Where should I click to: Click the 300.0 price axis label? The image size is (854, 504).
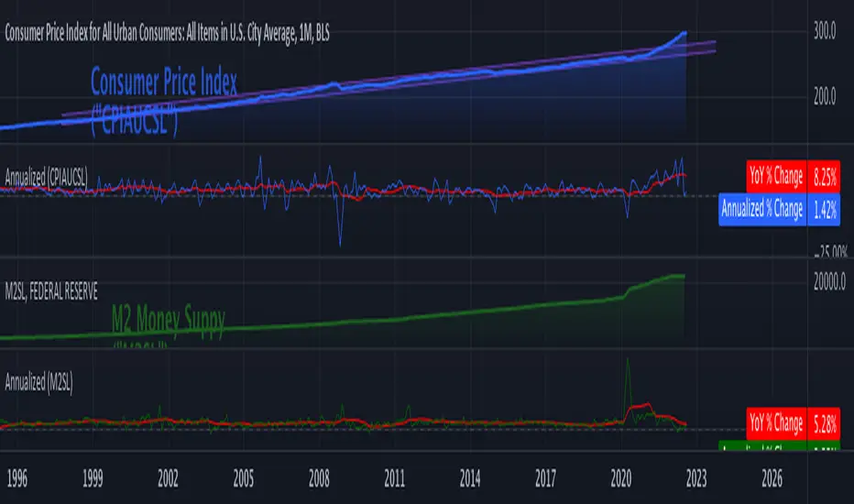click(x=827, y=32)
